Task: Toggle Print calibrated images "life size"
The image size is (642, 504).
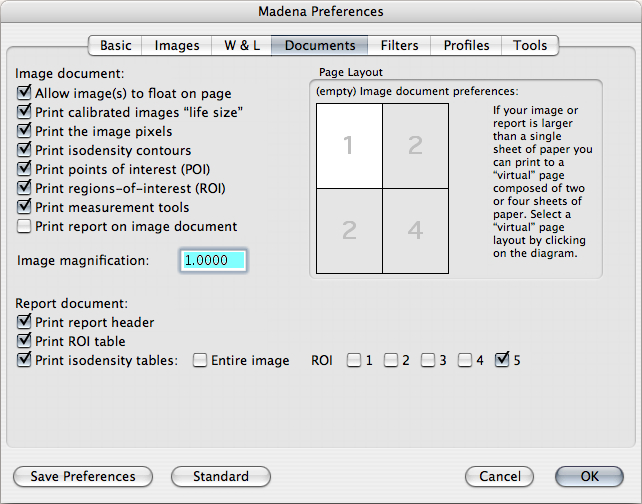Action: pyautogui.click(x=25, y=112)
